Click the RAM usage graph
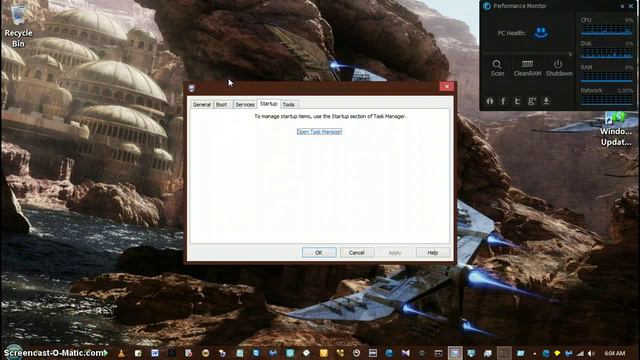The width and height of the screenshot is (640, 360). [606, 76]
